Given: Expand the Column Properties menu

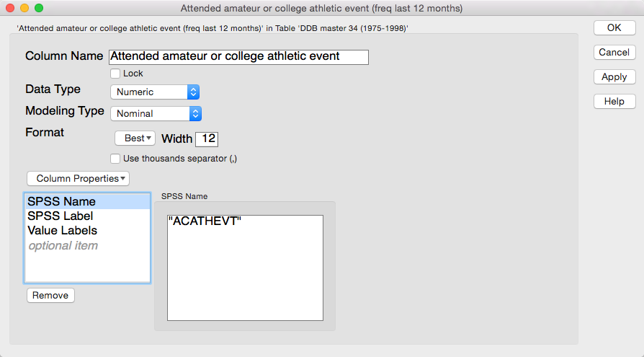Looking at the screenshot, I should coord(78,179).
